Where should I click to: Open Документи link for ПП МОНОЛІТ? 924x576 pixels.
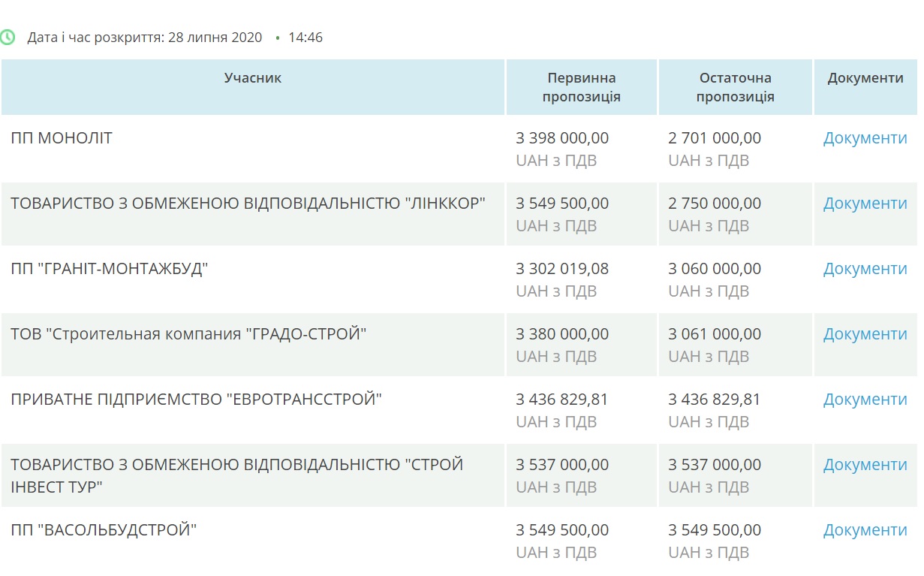pos(865,138)
